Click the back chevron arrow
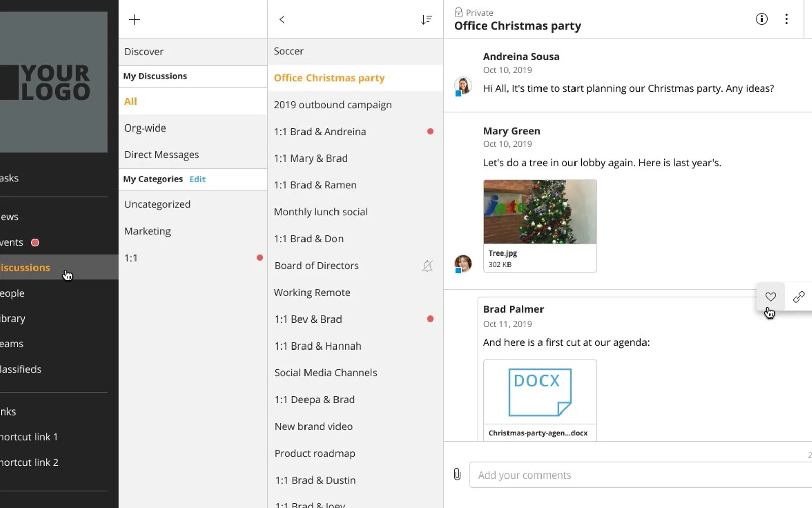Image resolution: width=812 pixels, height=508 pixels. (x=282, y=20)
